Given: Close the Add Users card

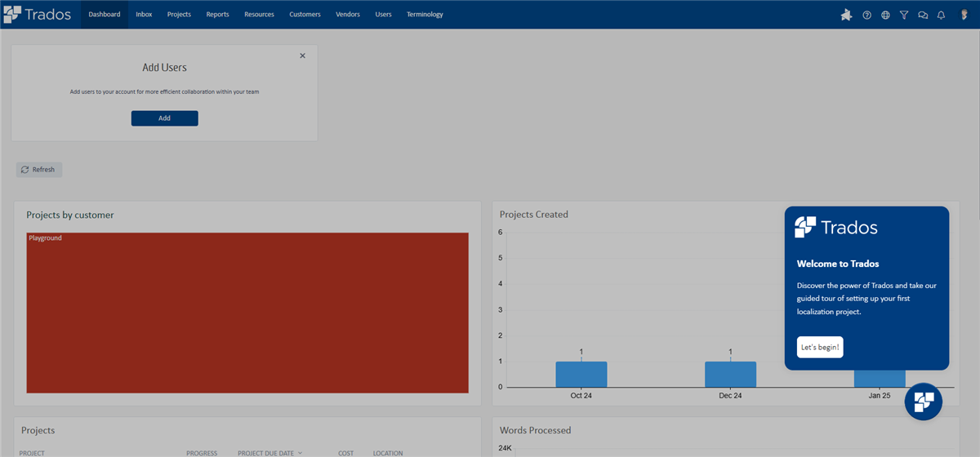Looking at the screenshot, I should coord(302,55).
